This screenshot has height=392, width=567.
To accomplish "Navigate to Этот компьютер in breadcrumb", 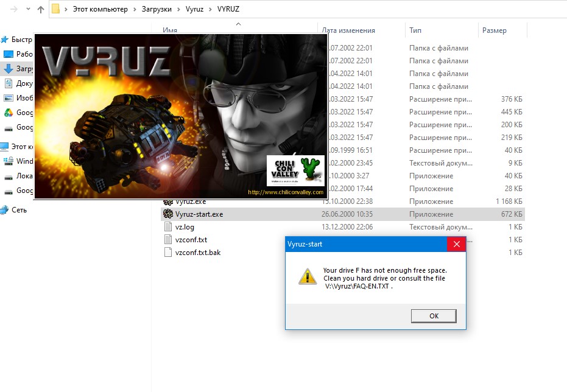I will [x=100, y=9].
